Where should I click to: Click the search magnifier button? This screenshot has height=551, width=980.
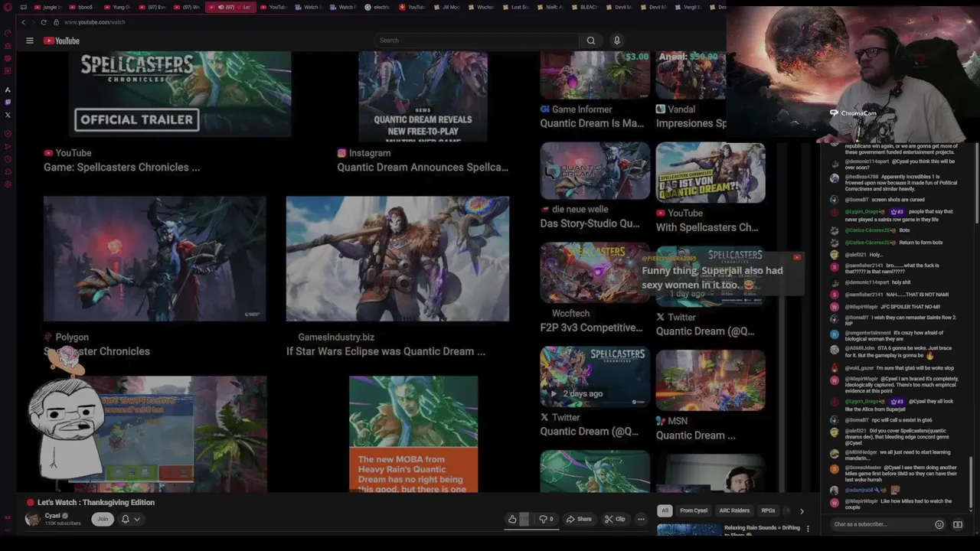[x=591, y=41]
